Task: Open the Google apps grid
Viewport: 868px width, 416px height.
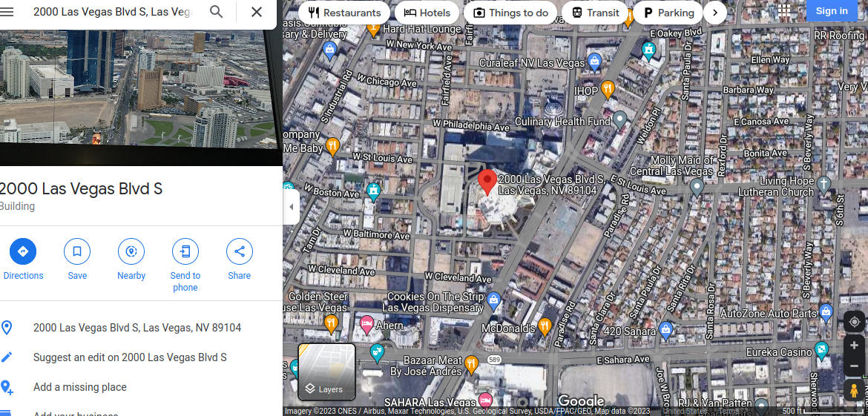Action: (x=784, y=10)
